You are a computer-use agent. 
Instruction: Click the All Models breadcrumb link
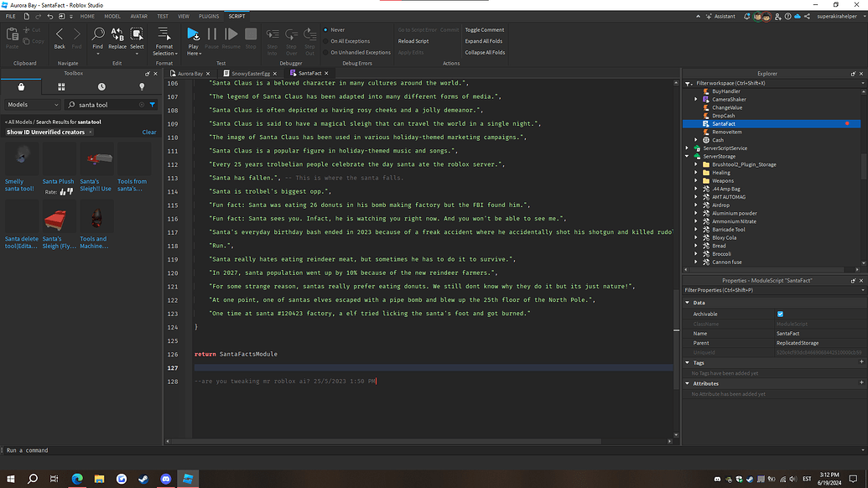(18, 122)
